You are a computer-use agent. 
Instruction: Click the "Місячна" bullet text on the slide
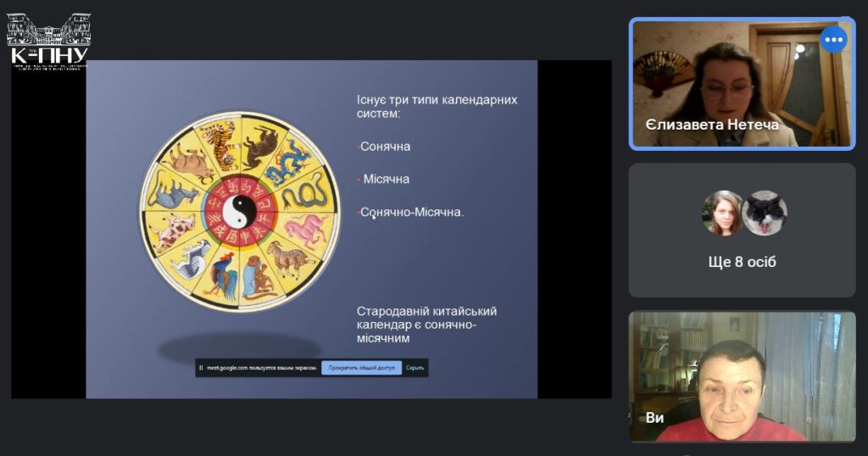click(387, 179)
